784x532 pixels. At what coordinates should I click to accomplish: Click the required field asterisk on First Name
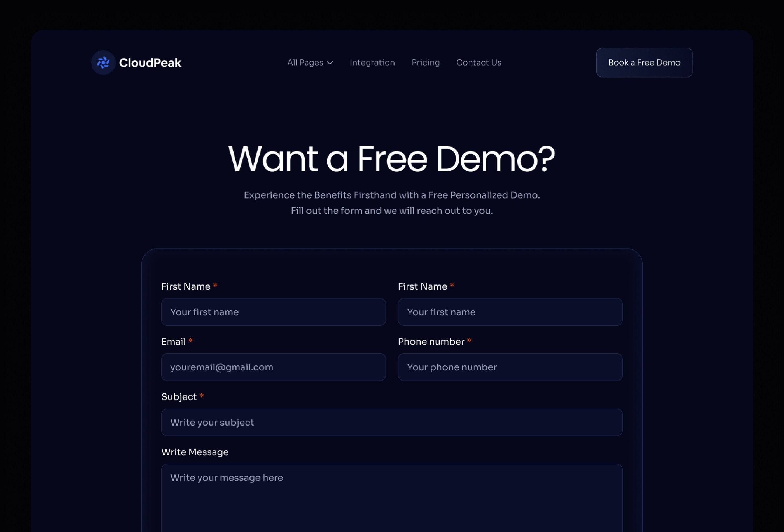(215, 286)
